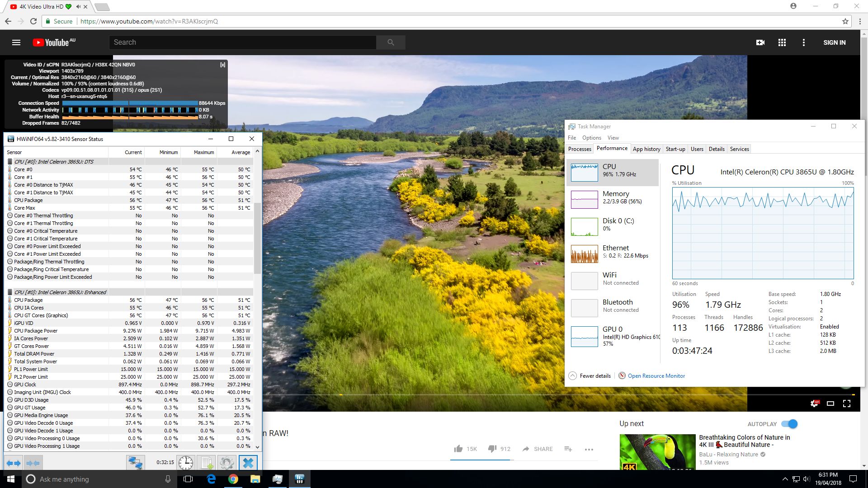Select Memory in performance sidebar
Screen dimensions: 868x488
613,199
